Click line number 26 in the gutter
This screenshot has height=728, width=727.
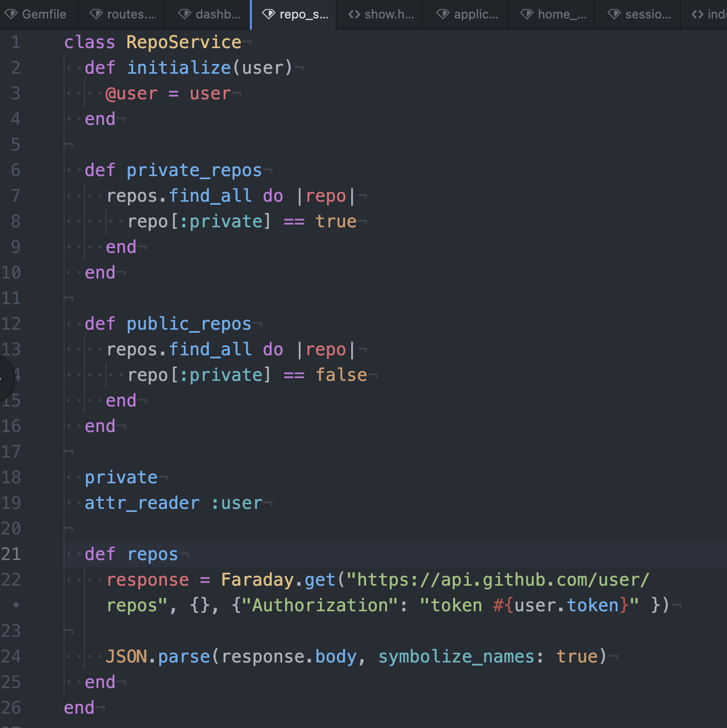click(x=11, y=708)
